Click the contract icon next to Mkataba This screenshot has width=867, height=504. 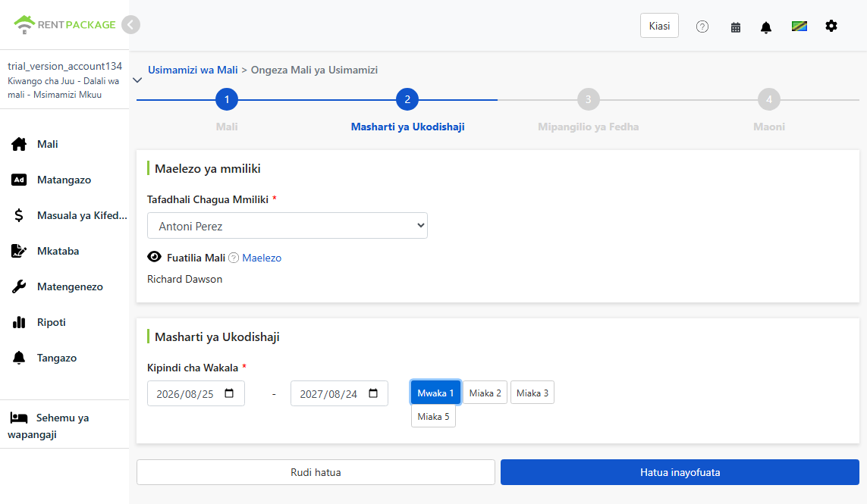[19, 251]
